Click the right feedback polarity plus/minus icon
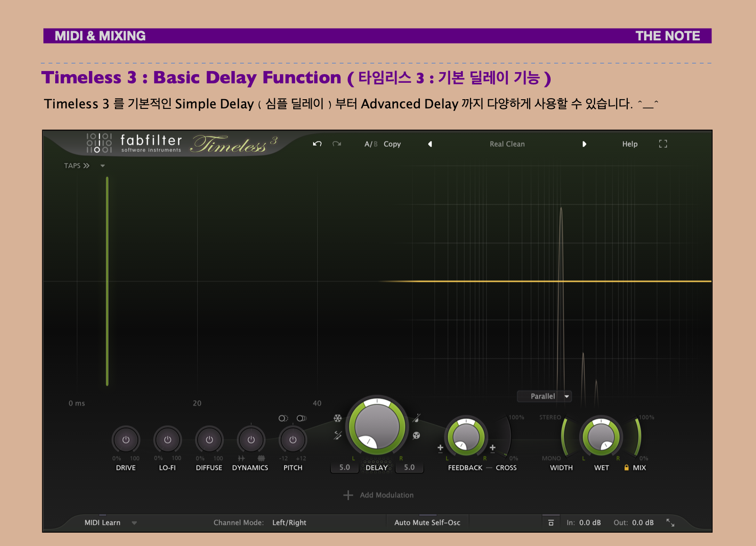756x546 pixels. 492,448
